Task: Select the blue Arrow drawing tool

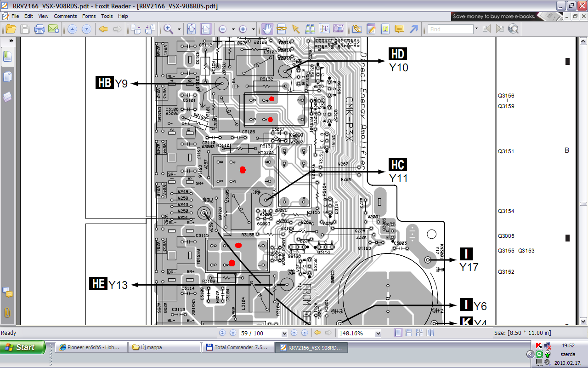Action: [x=414, y=29]
